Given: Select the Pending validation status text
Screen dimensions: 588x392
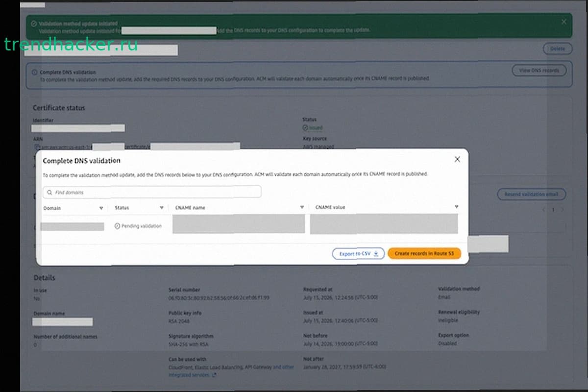Looking at the screenshot, I should (142, 226).
